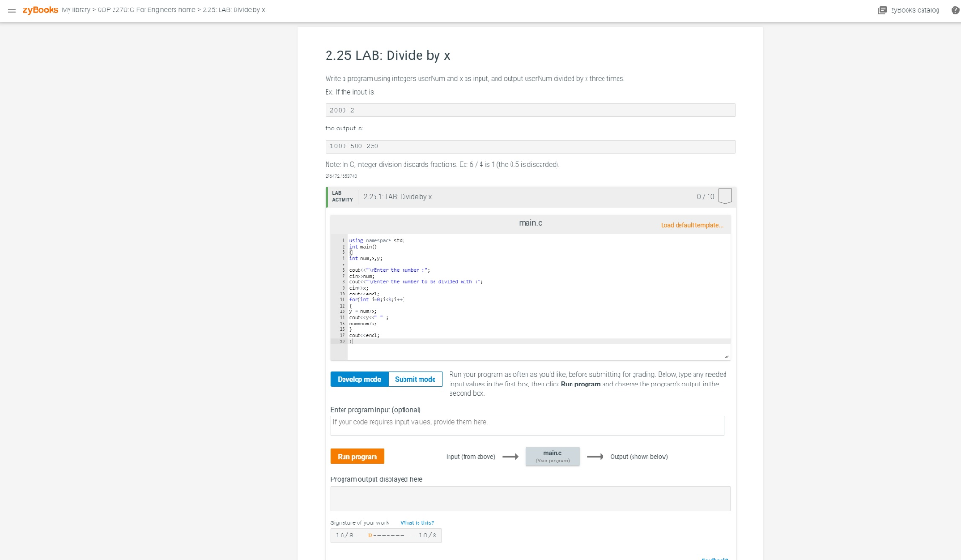Click the main.c program box in the diagram

(552, 457)
